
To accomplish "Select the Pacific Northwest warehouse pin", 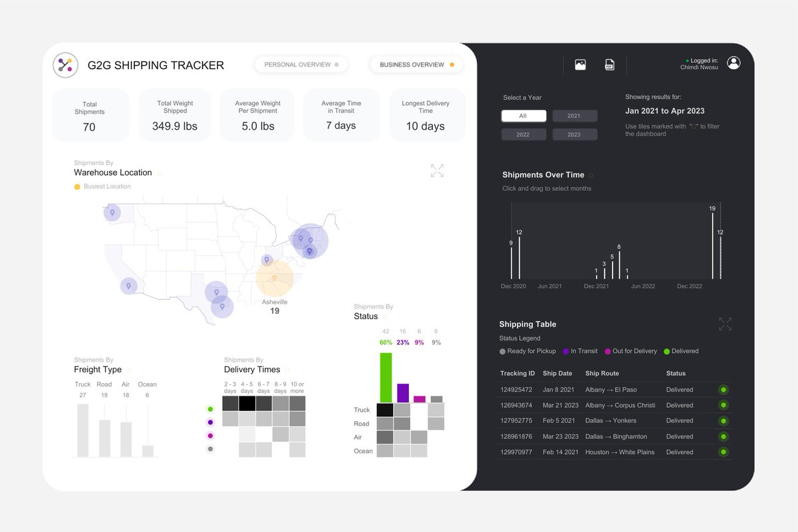I will 112,213.
